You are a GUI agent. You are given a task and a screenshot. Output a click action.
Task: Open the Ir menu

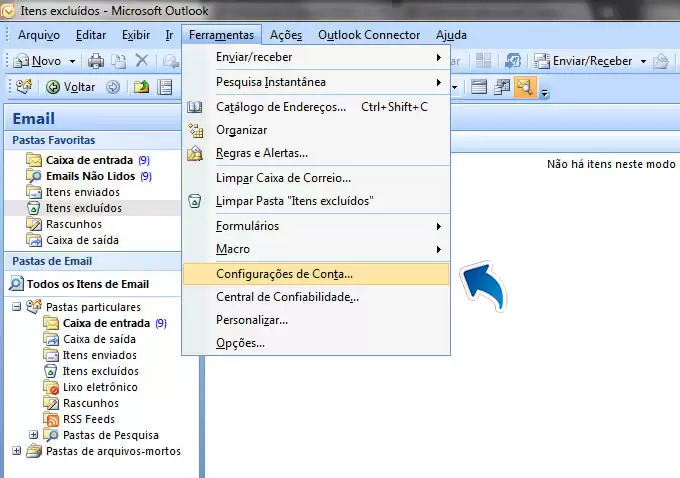tap(169, 35)
